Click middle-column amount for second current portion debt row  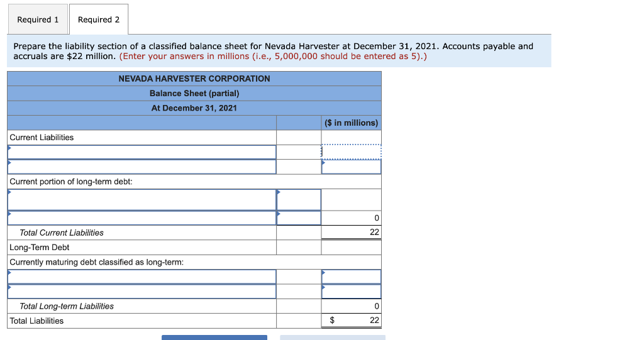click(x=299, y=217)
